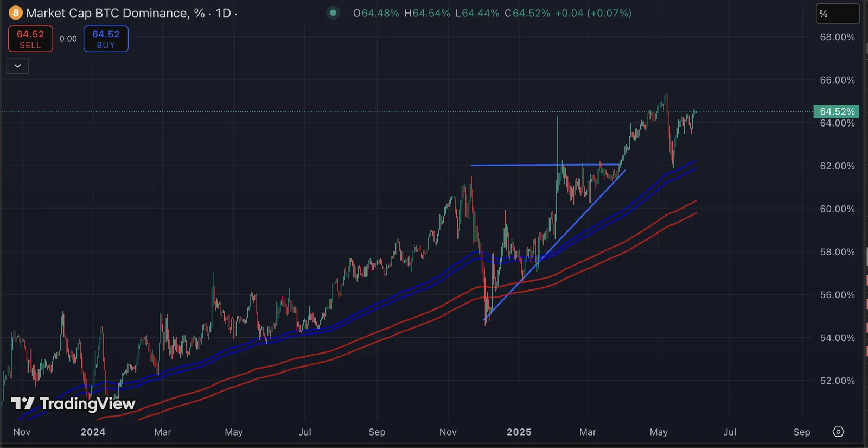Image resolution: width=868 pixels, height=448 pixels.
Task: Click the 2024 label on time axis
Action: point(93,432)
